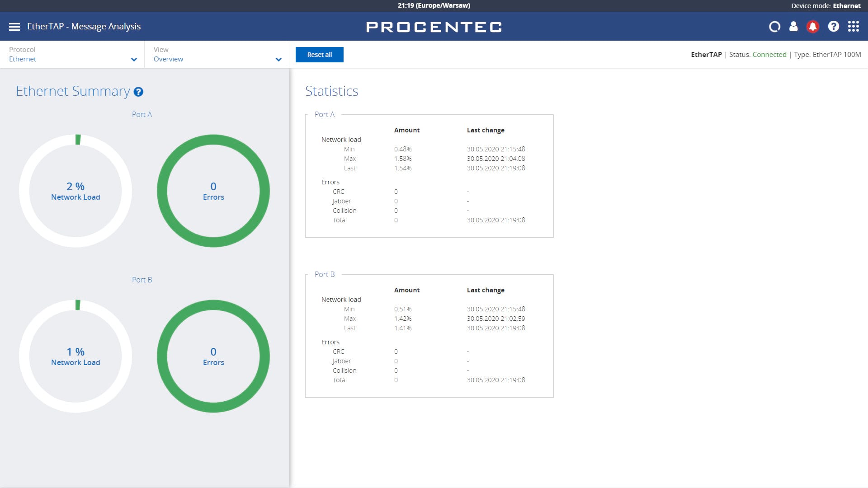Click the Ethernet Summary help icon

(x=138, y=92)
